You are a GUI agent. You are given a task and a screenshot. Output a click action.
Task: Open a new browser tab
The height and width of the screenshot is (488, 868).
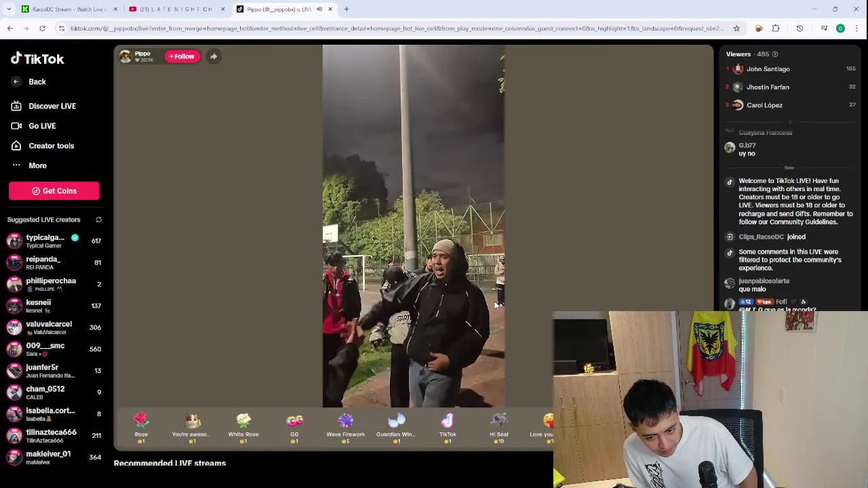pos(347,9)
